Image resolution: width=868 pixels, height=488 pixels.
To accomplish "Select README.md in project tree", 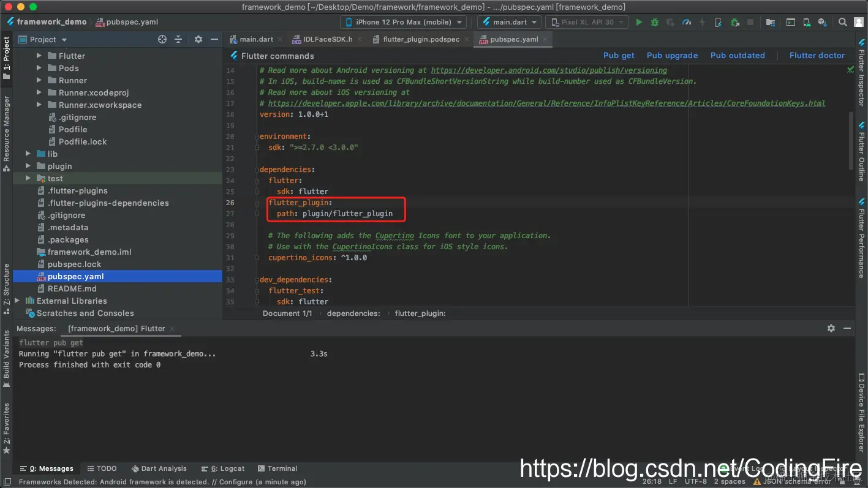I will [72, 288].
